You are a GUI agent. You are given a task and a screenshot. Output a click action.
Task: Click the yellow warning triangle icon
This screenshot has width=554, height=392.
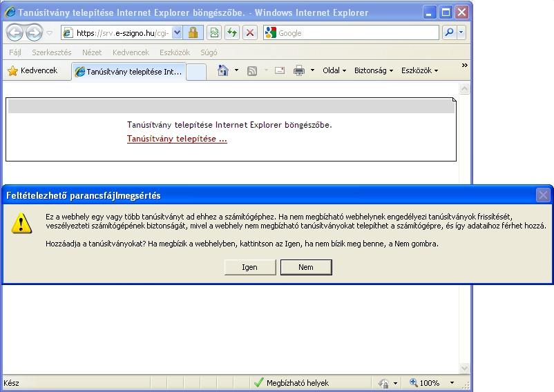click(21, 224)
